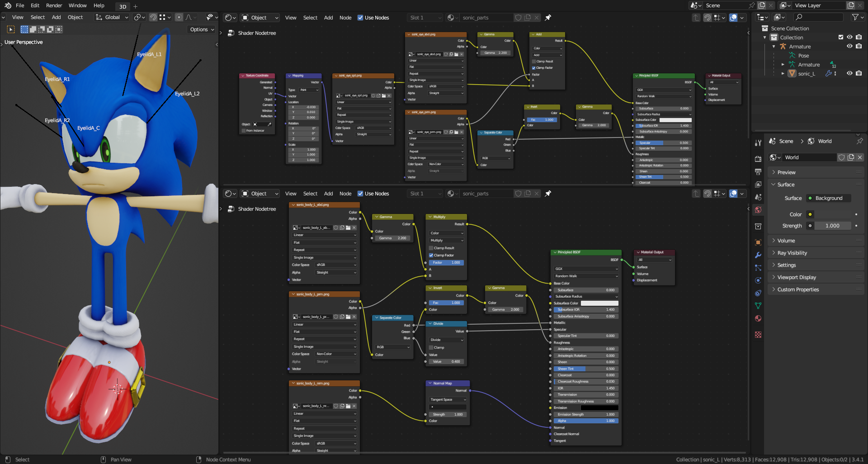Screen dimensions: 868x464
Task: Open the Texture properties tab
Action: tap(758, 335)
